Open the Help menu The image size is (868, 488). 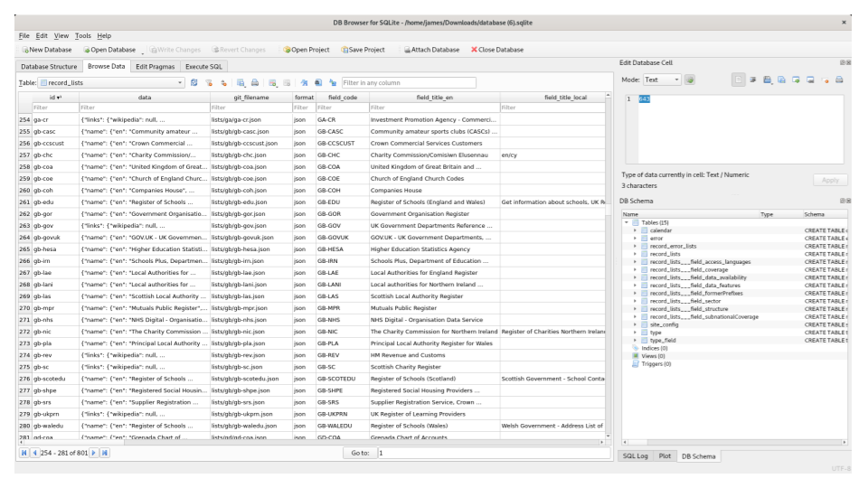click(104, 35)
